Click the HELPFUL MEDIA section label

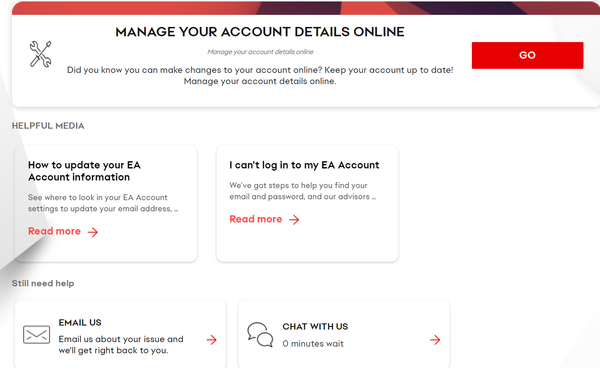click(48, 126)
